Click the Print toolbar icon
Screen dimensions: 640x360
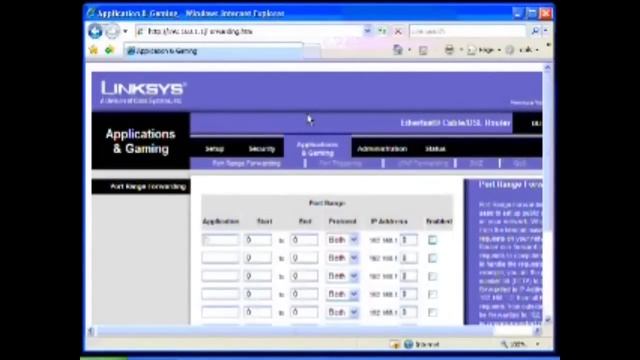tap(449, 50)
